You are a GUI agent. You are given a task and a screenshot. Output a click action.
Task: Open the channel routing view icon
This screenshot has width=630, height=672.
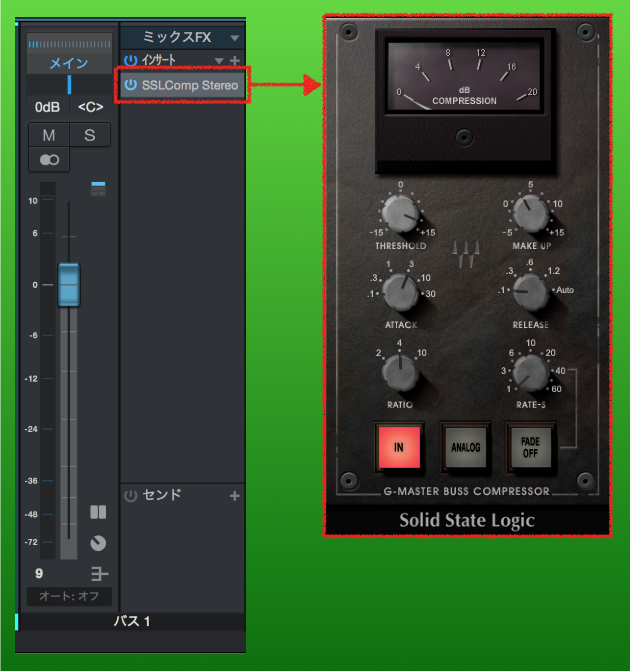[x=100, y=573]
